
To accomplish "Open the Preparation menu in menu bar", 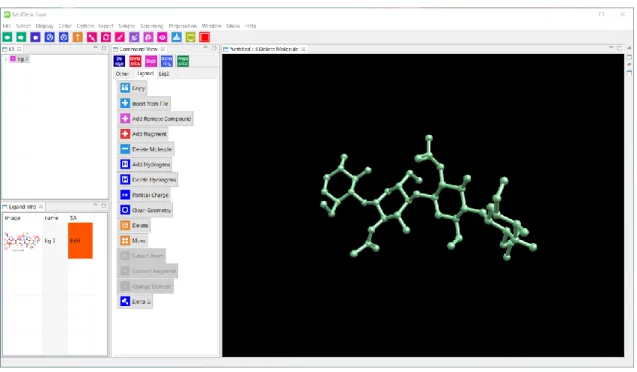I will pos(183,26).
